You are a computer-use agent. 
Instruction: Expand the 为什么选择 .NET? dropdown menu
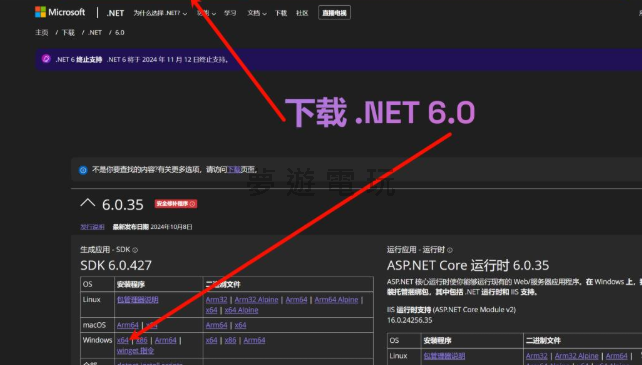pyautogui.click(x=160, y=13)
